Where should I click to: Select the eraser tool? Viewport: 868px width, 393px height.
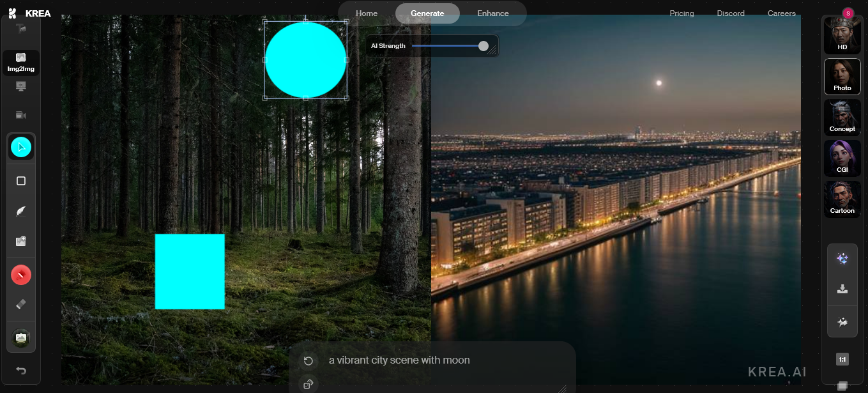coord(21,305)
